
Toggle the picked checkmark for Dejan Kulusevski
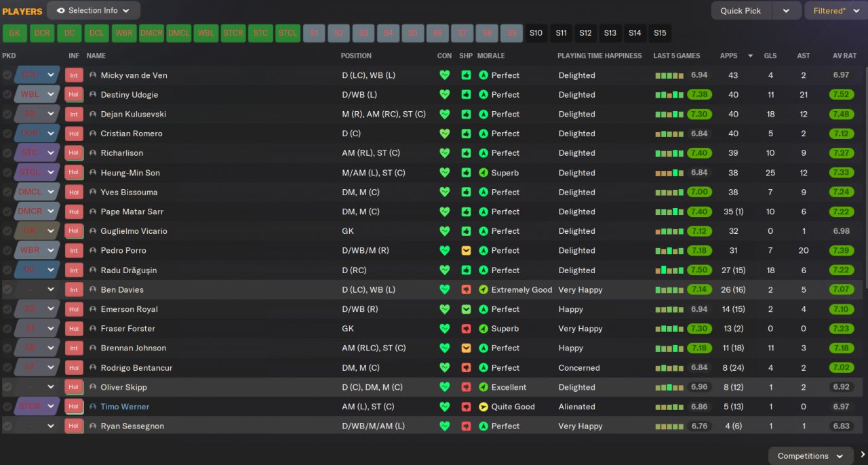(x=7, y=115)
